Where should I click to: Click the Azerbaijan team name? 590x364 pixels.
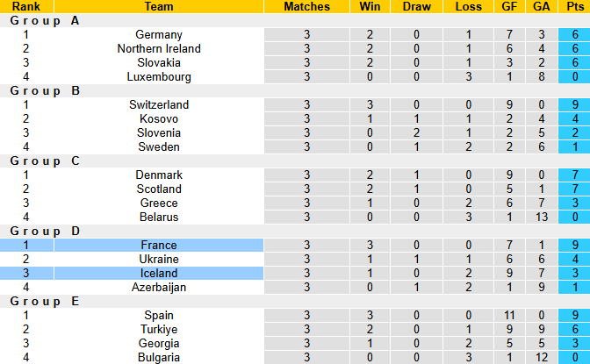[159, 287]
